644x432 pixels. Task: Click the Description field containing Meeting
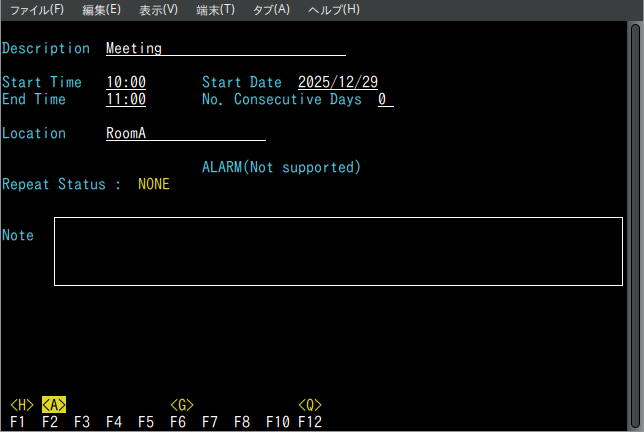[225, 48]
